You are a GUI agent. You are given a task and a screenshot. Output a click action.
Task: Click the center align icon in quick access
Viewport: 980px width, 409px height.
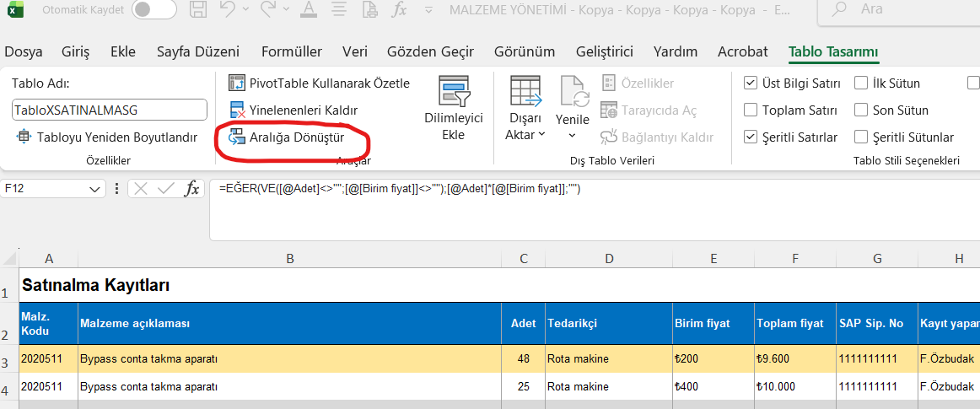(338, 9)
